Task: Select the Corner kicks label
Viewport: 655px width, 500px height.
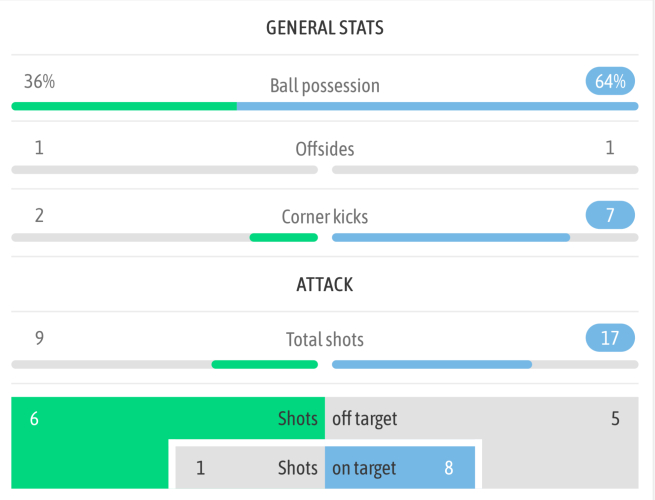Action: (325, 216)
